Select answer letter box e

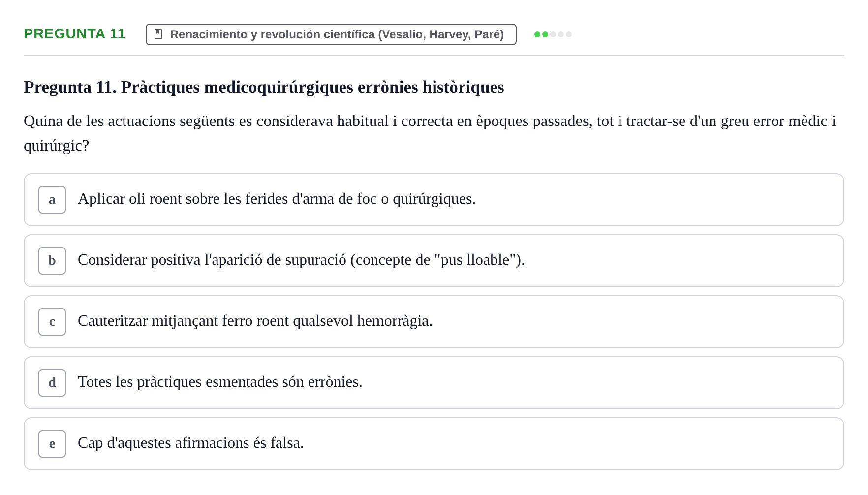52,444
